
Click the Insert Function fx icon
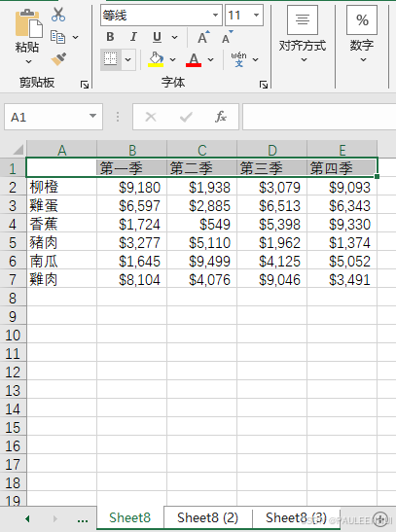pyautogui.click(x=221, y=117)
